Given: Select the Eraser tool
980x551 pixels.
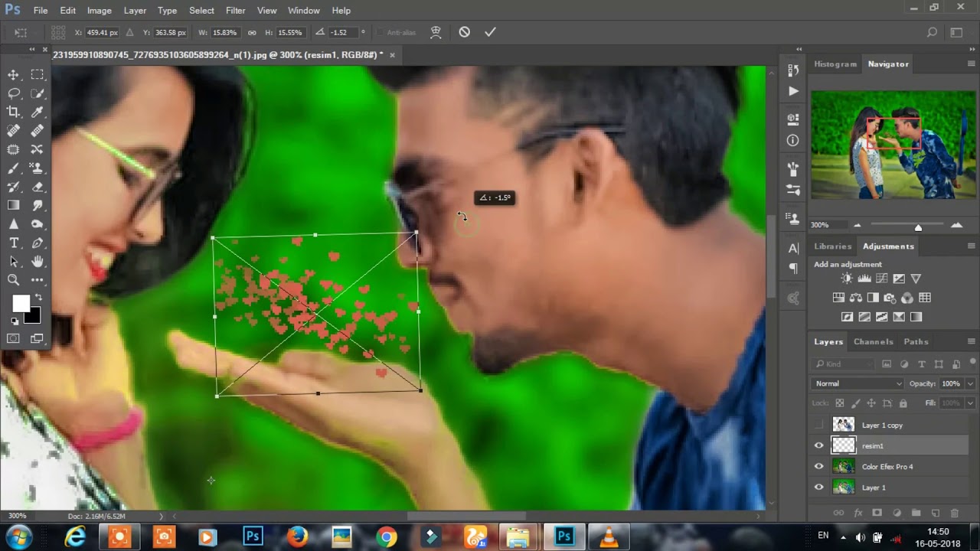Looking at the screenshot, I should click(x=37, y=187).
